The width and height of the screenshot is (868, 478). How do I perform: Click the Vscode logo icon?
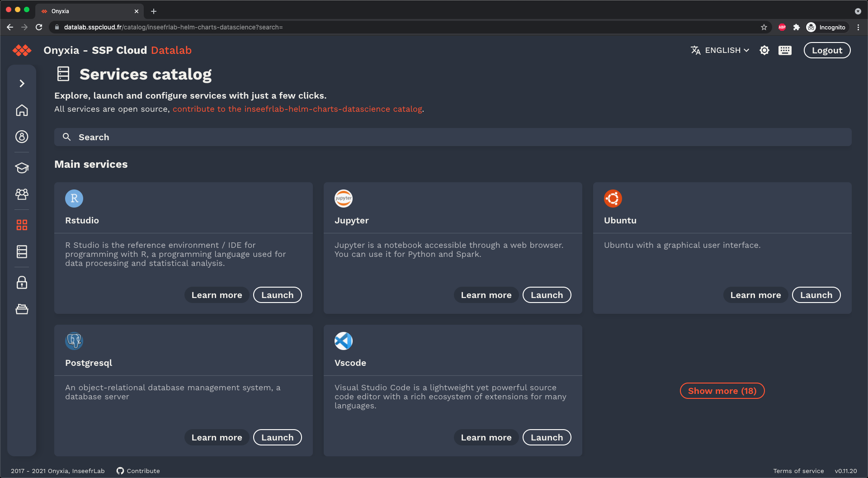pos(344,341)
